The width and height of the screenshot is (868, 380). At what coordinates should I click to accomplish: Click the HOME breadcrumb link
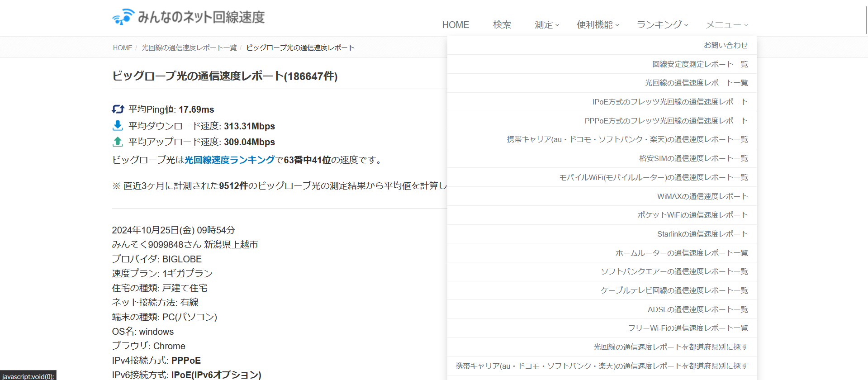pyautogui.click(x=123, y=47)
